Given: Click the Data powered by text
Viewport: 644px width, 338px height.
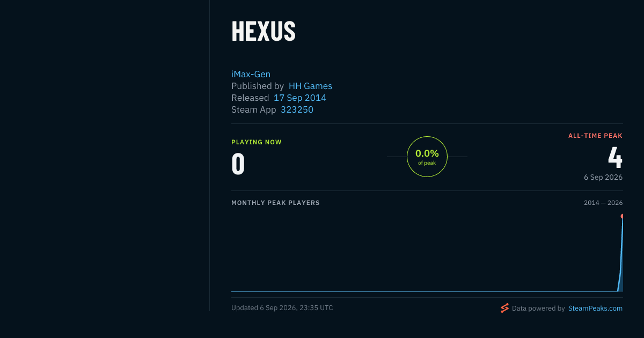Looking at the screenshot, I should [538, 308].
